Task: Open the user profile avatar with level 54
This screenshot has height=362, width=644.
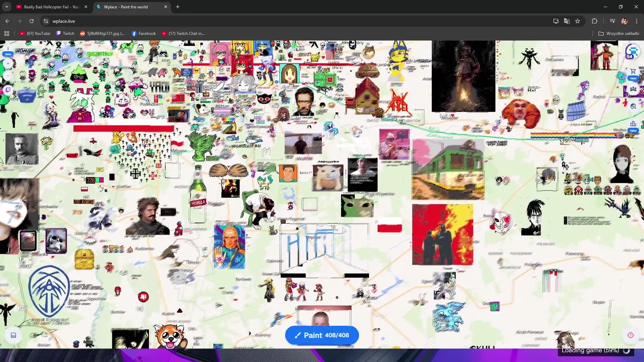Action: (633, 52)
